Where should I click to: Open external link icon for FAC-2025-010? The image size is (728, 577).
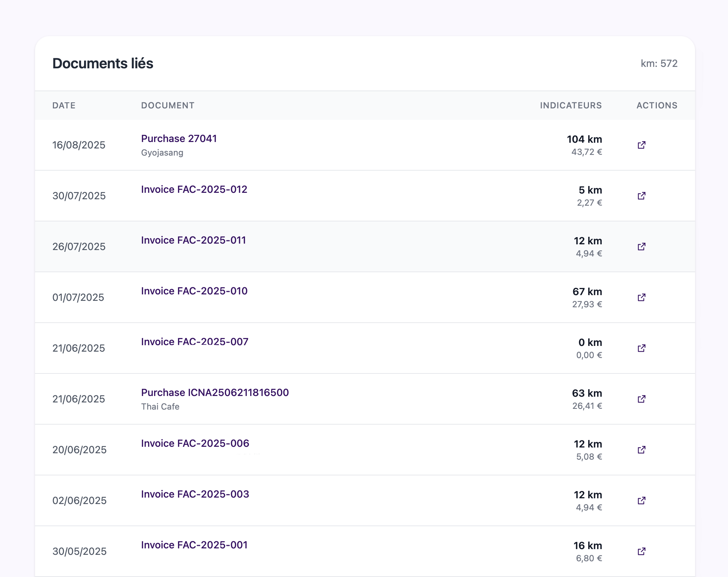tap(641, 297)
